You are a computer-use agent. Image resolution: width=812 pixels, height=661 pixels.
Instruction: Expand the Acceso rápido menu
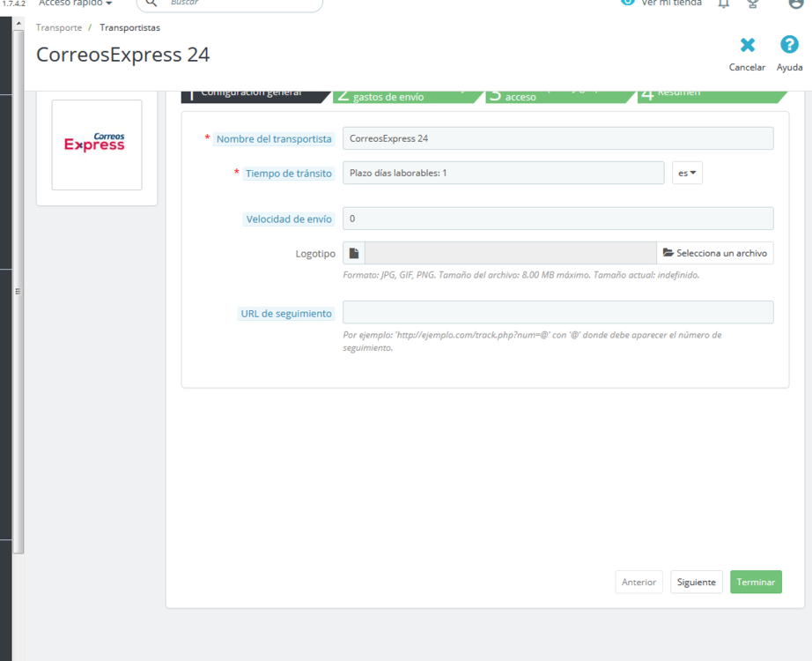click(x=74, y=4)
